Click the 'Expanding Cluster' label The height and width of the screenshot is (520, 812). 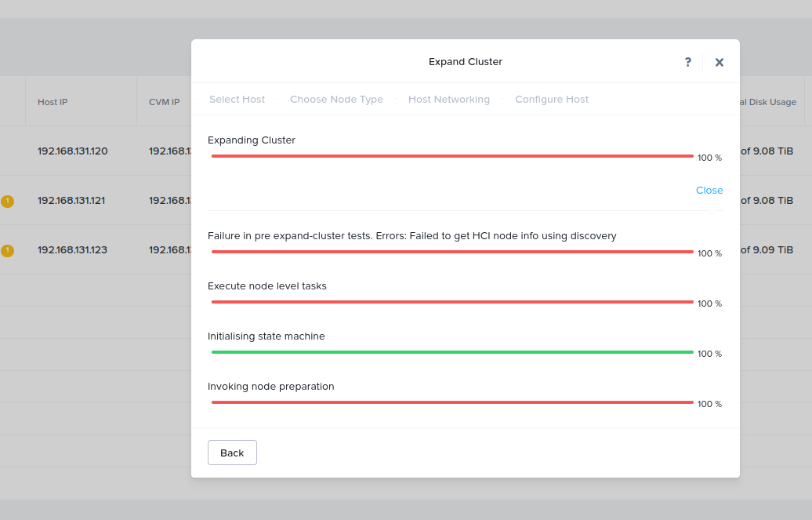click(251, 140)
